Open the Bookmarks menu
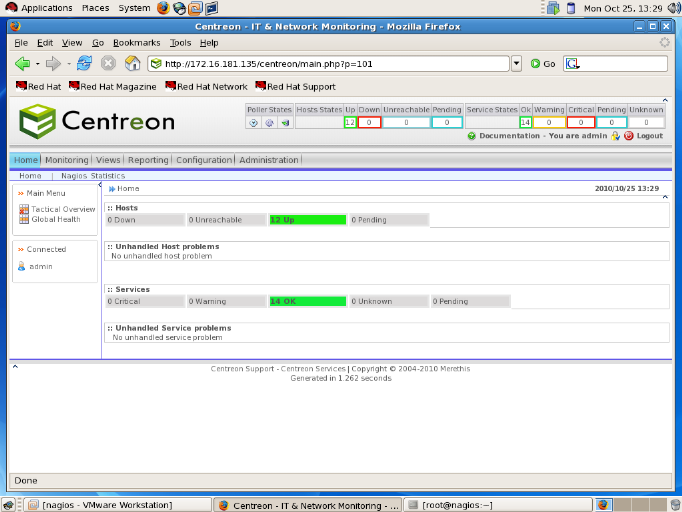 tap(137, 43)
